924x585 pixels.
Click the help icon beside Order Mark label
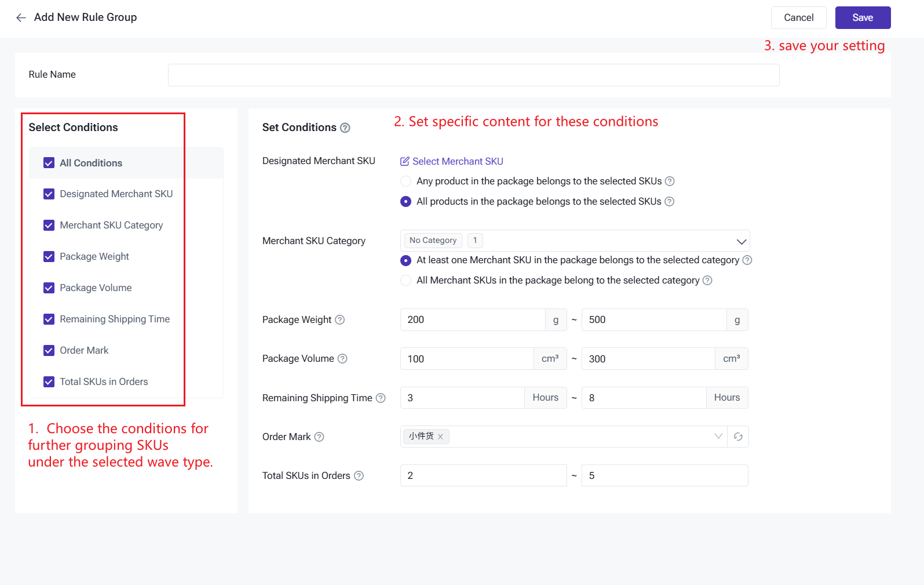(319, 437)
